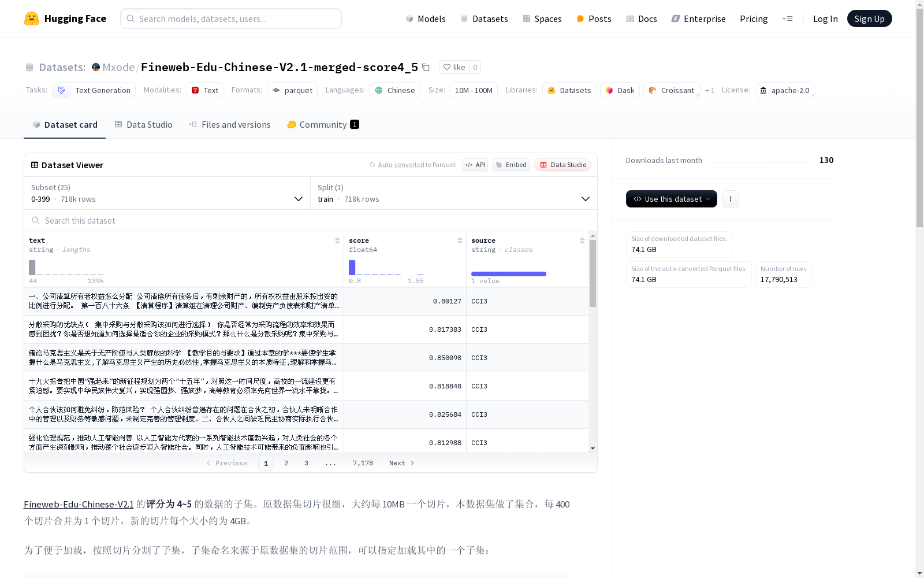Click the Hugging Face logo icon
The image size is (924, 578).
[x=32, y=18]
